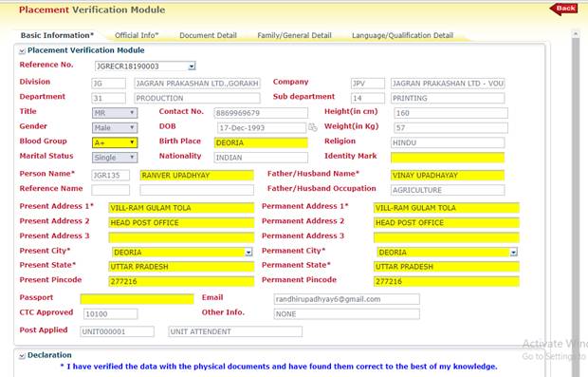This screenshot has width=588, height=377.
Task: Open the Official Info tab
Action: click(x=137, y=35)
